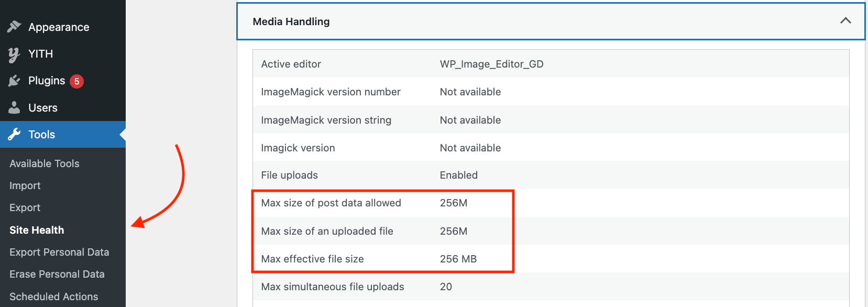Click the Plugins update badge showing 5

[x=76, y=81]
